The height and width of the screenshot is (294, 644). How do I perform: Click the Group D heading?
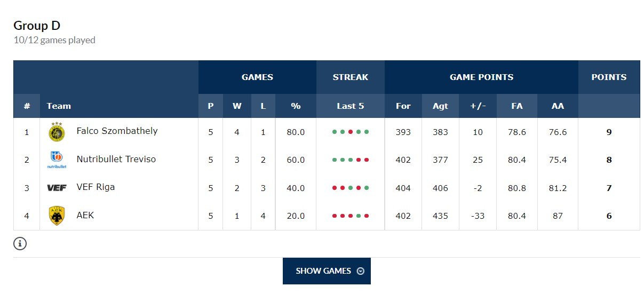click(x=37, y=26)
